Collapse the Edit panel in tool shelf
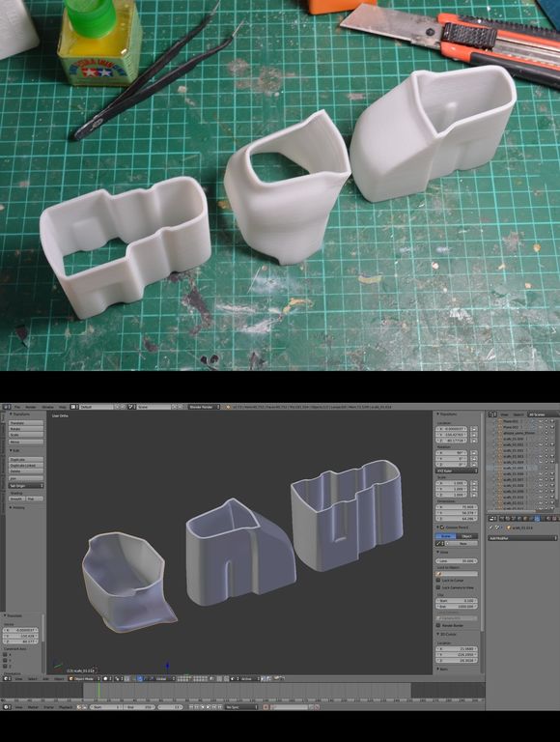This screenshot has height=742, width=560. (x=11, y=450)
